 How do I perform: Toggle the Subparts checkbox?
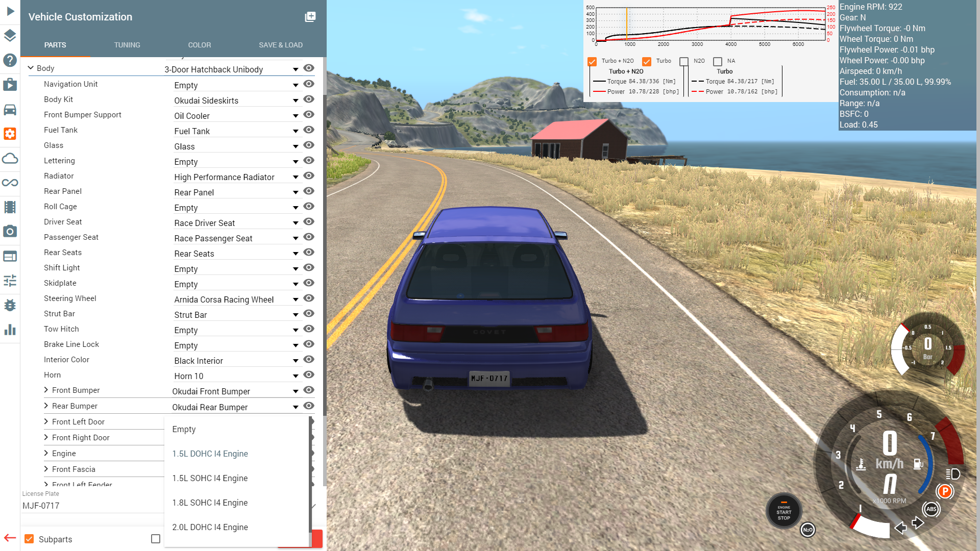(x=29, y=539)
